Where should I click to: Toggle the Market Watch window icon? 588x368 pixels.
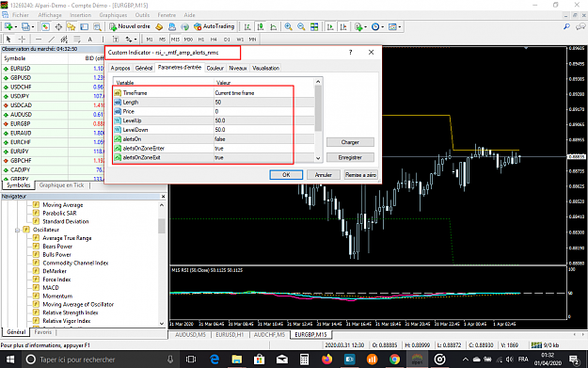click(x=45, y=26)
